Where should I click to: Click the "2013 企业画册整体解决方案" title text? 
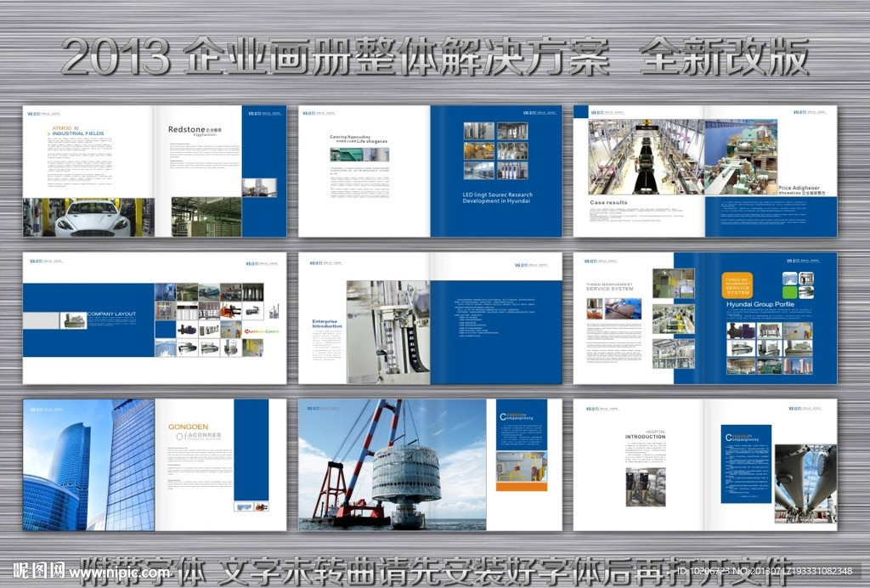click(335, 56)
